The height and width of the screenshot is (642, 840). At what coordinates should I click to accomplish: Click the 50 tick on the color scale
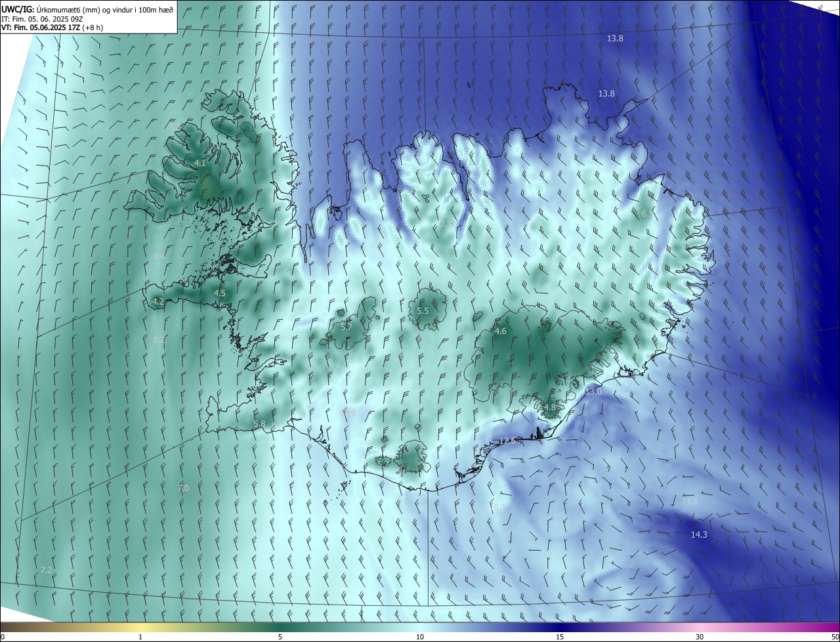point(835,637)
